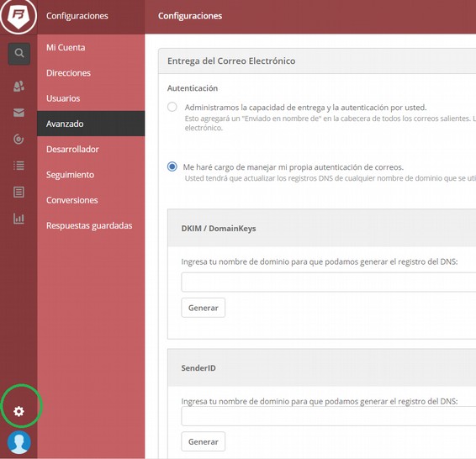Open the reports bar chart icon
476x459 pixels.
click(19, 219)
